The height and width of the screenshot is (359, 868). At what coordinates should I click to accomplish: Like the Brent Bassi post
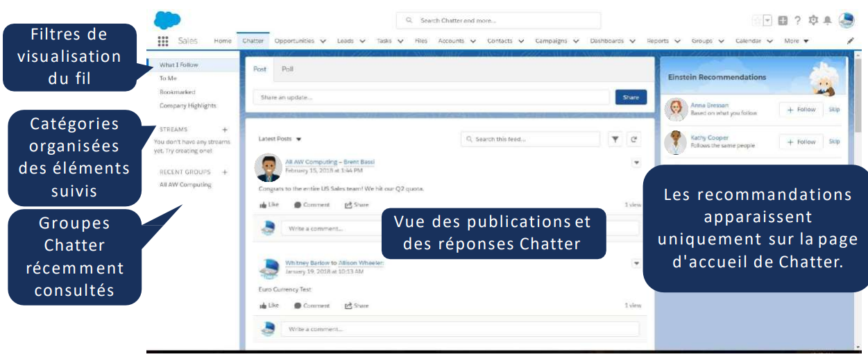coord(269,205)
